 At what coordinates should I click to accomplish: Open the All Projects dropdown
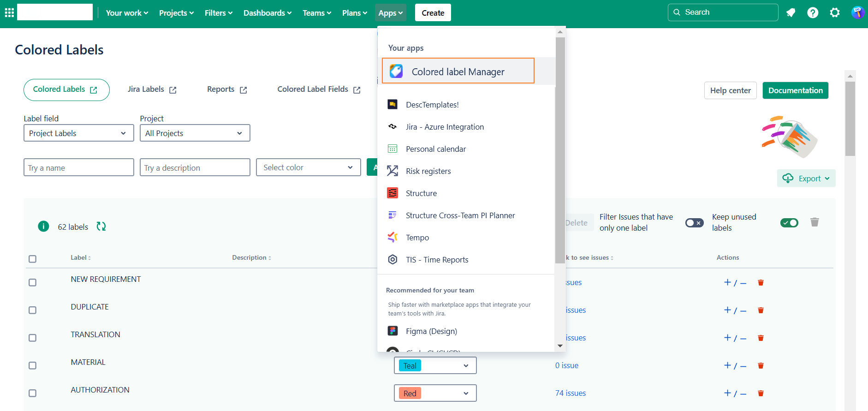point(195,133)
